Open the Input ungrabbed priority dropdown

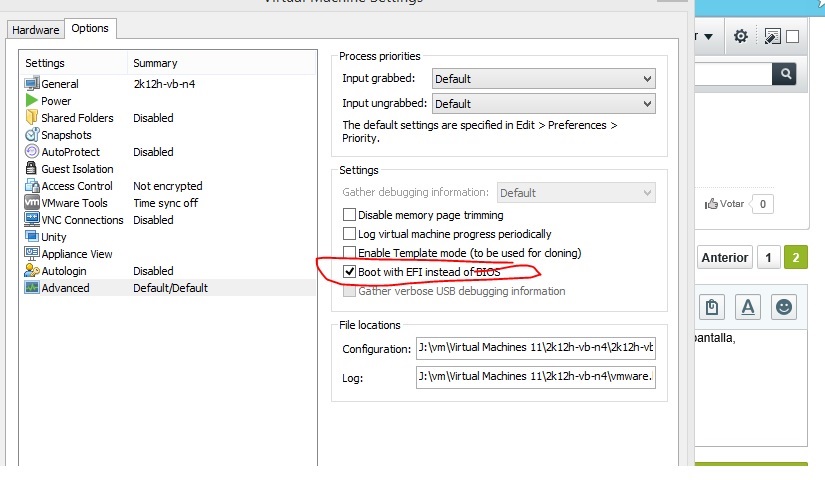click(x=543, y=103)
